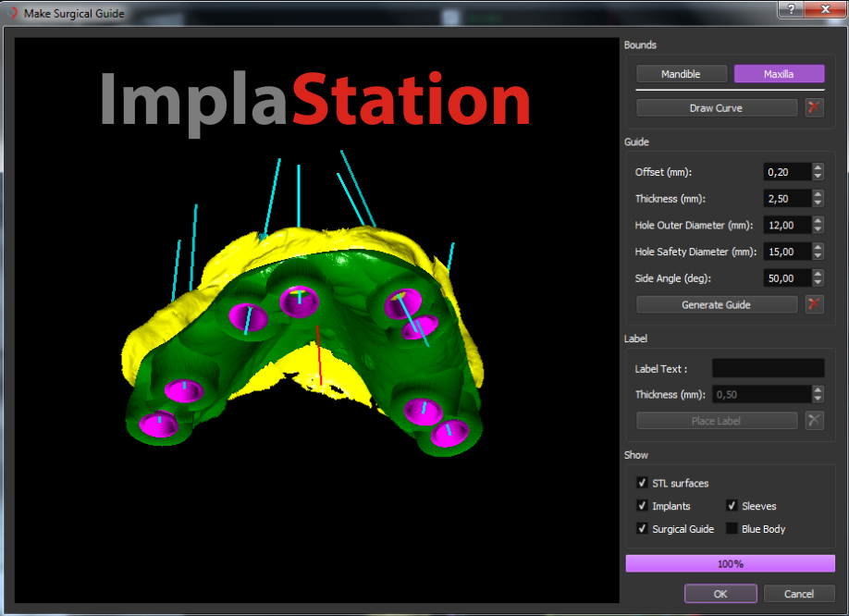The width and height of the screenshot is (849, 616).
Task: Increase Hole Outer Diameter with up arrow
Action: click(818, 220)
